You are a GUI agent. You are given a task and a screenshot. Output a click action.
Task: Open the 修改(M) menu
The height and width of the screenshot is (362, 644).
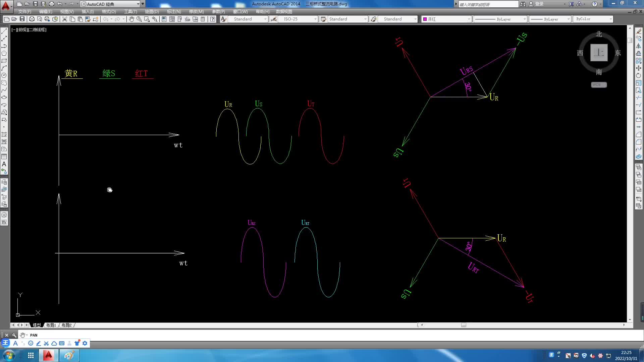[x=196, y=12]
